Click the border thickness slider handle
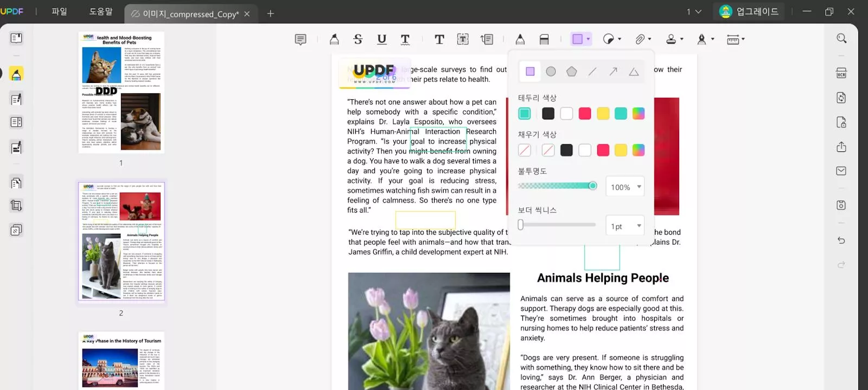The height and width of the screenshot is (390, 868). [x=521, y=225]
